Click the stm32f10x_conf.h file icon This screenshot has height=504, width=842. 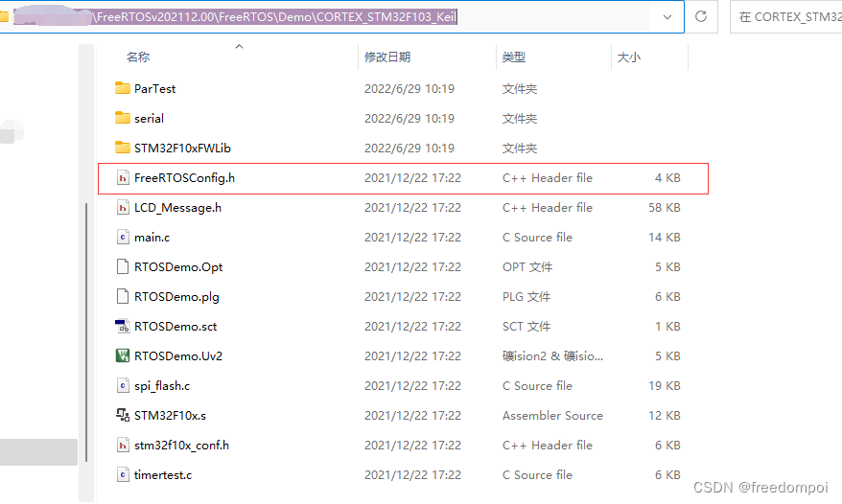coord(123,445)
